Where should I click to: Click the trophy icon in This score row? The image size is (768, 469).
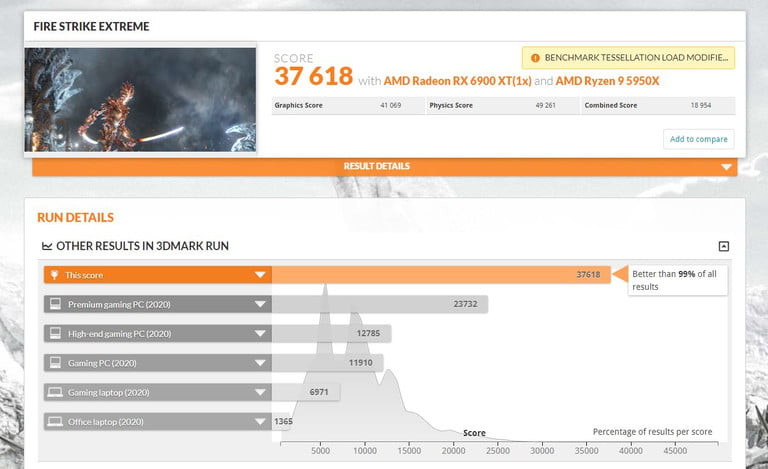tap(55, 275)
